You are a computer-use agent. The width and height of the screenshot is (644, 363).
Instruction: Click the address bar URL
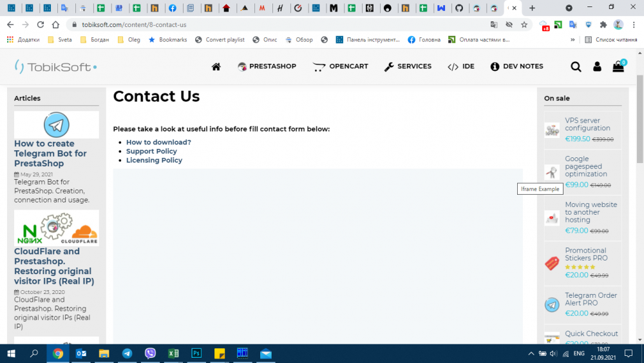[134, 25]
